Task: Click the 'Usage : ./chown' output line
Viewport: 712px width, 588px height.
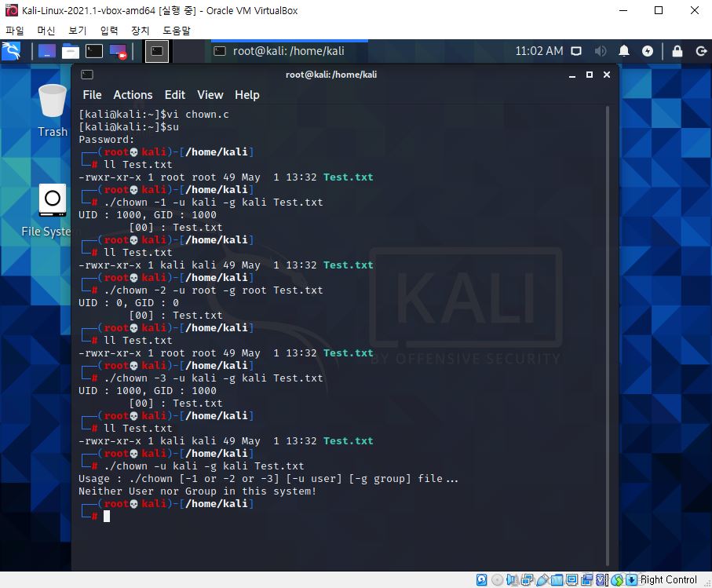Action: click(268, 479)
